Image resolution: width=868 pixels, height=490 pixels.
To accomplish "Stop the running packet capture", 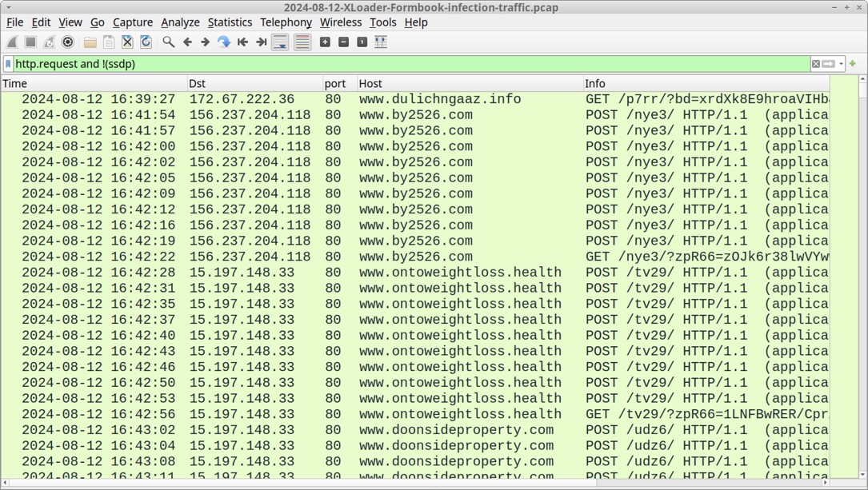I will 31,42.
